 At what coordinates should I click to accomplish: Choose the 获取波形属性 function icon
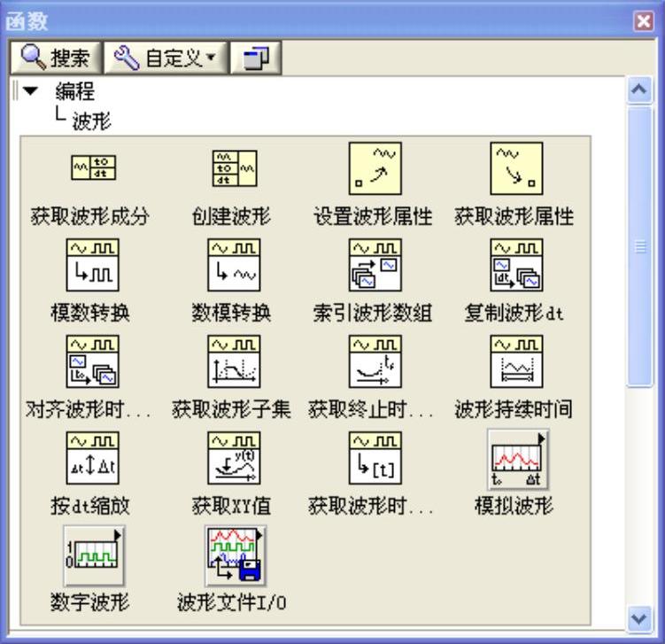click(516, 168)
